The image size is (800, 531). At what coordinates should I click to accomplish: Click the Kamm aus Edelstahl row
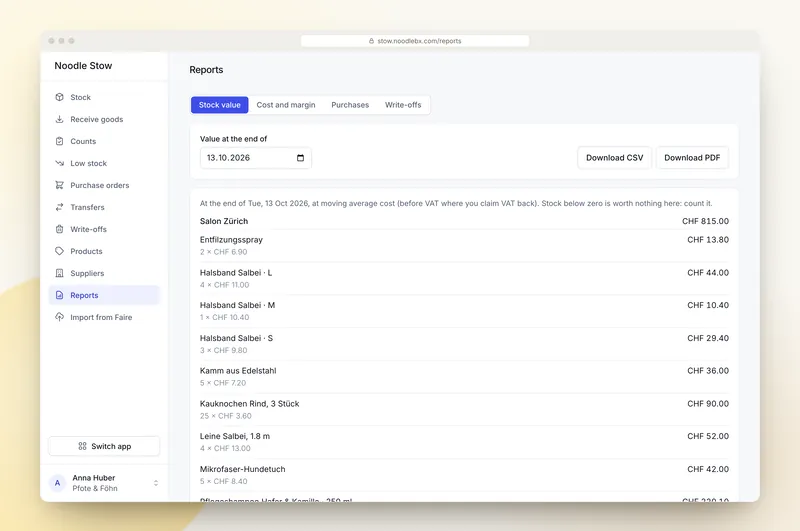[x=464, y=376]
